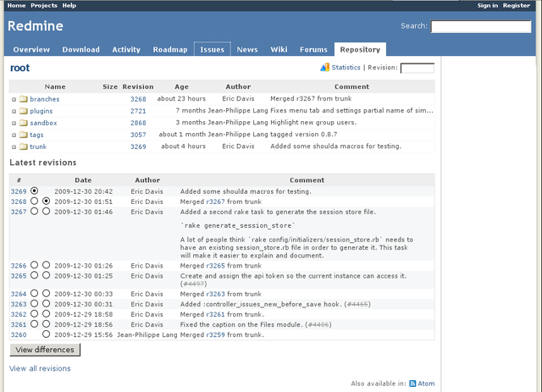Click the Register link
Screen dimensions: 542x392
(x=517, y=6)
